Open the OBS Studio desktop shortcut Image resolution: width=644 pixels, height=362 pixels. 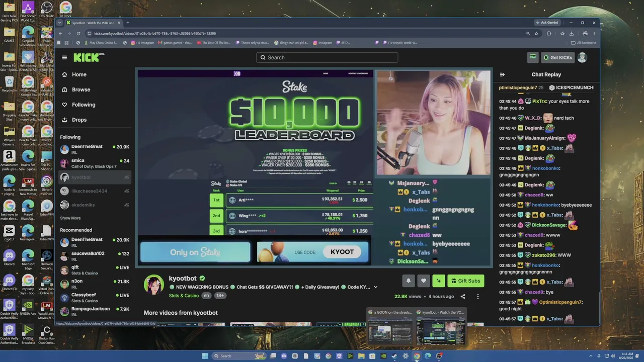pyautogui.click(x=46, y=10)
